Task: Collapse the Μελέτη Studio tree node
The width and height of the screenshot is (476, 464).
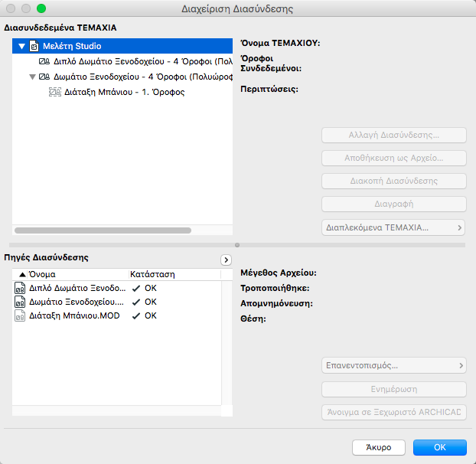Action: coord(21,46)
